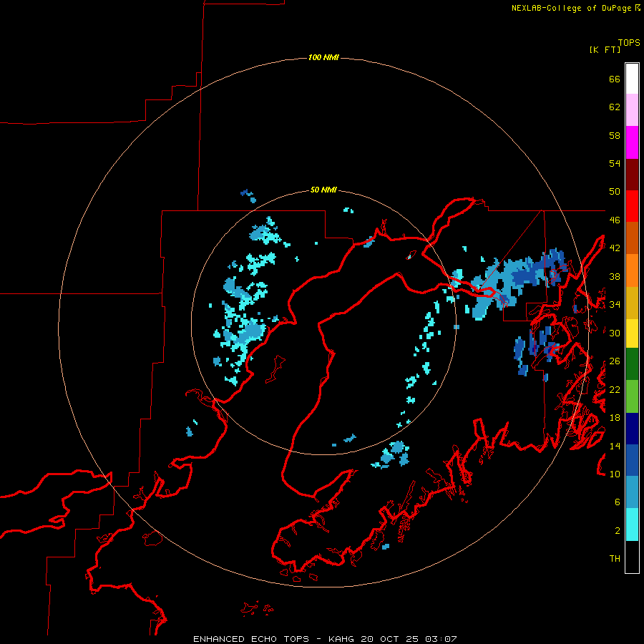Click the 62 legend value

coord(615,107)
